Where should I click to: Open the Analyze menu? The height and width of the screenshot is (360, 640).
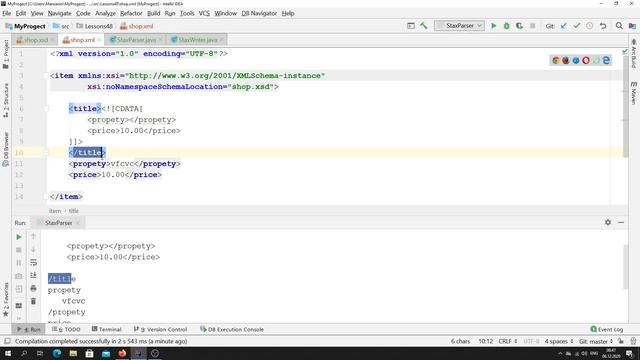(x=105, y=13)
